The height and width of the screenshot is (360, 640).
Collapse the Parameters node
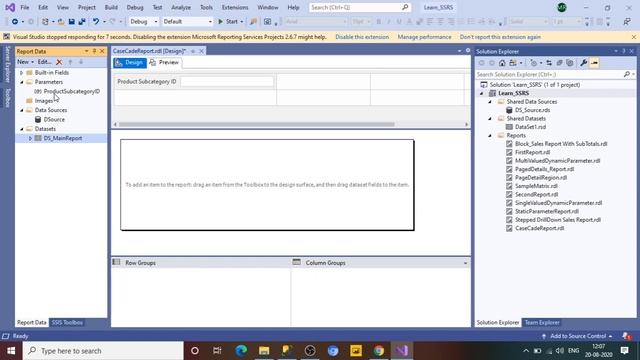pos(22,82)
